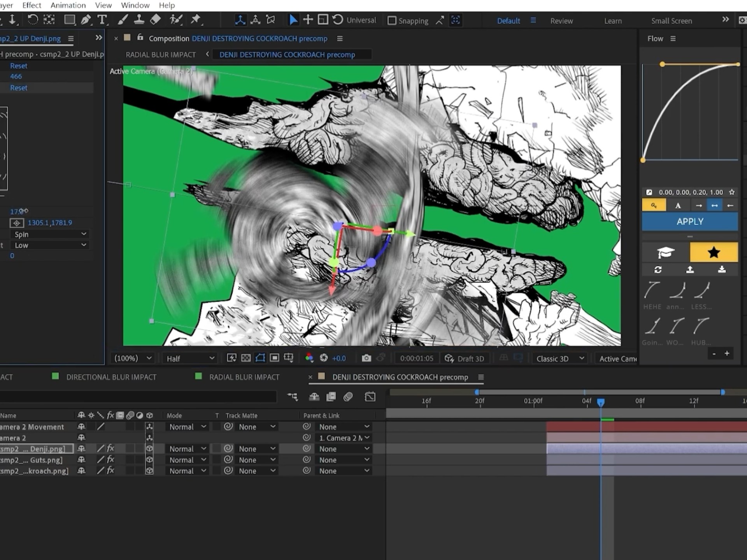Click the Reset link above 466

pos(19,66)
